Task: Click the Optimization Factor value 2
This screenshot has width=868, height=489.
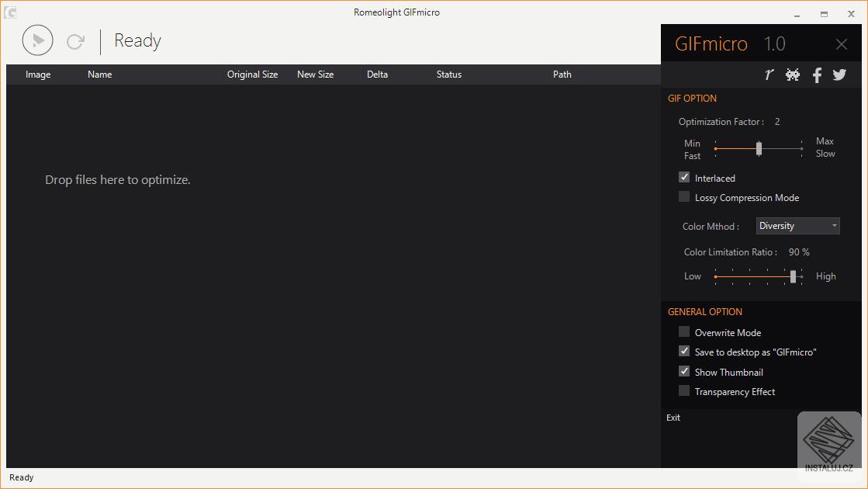Action: tap(777, 121)
